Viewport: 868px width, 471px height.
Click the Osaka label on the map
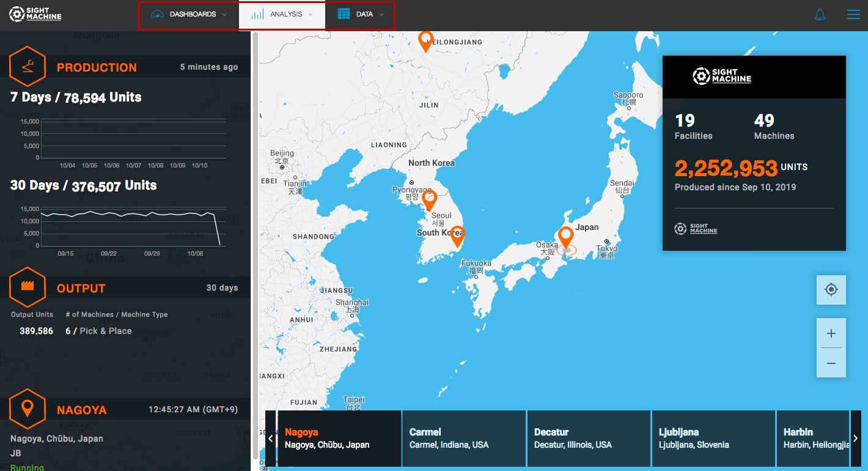pyautogui.click(x=547, y=248)
